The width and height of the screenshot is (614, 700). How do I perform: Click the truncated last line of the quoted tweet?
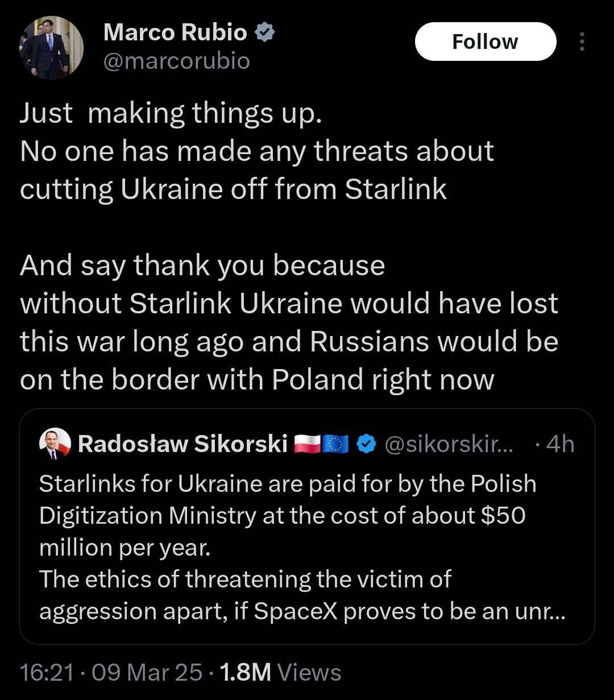(x=302, y=611)
